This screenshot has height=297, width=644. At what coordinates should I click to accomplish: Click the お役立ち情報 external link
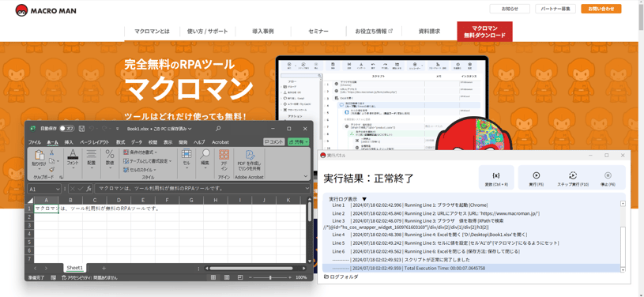coord(374,32)
